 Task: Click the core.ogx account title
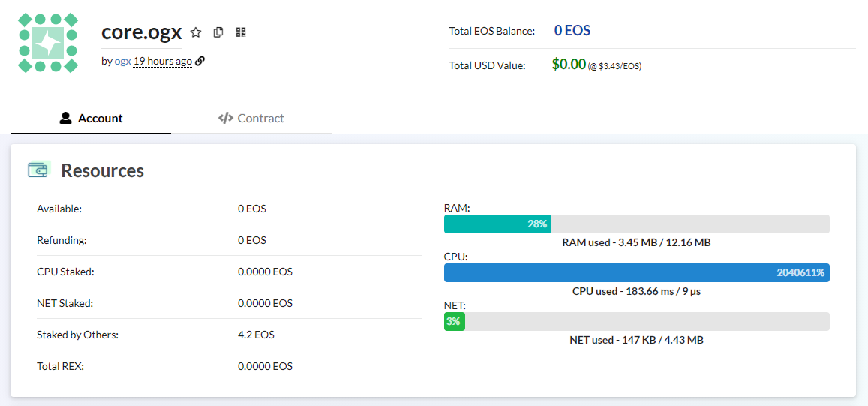[x=142, y=32]
